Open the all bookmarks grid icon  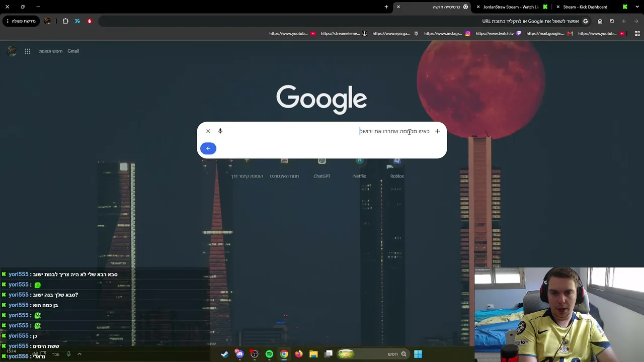coord(637,34)
